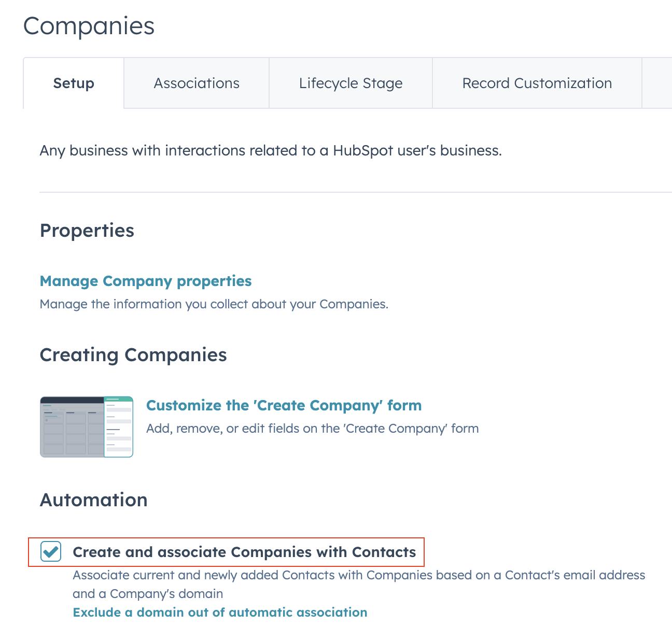The image size is (672, 627).
Task: Click the Automation section heading
Action: 94,500
